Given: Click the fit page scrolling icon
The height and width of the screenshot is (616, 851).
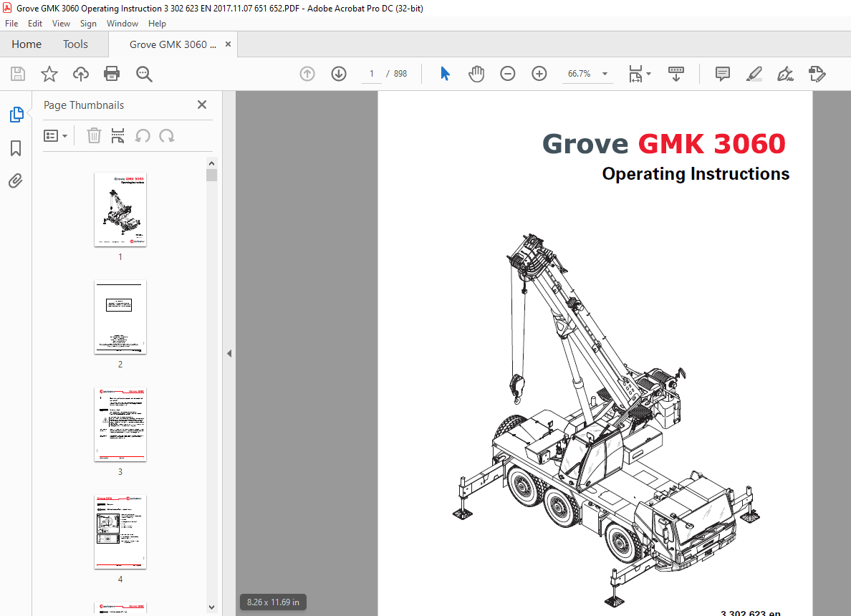Looking at the screenshot, I should coord(635,74).
